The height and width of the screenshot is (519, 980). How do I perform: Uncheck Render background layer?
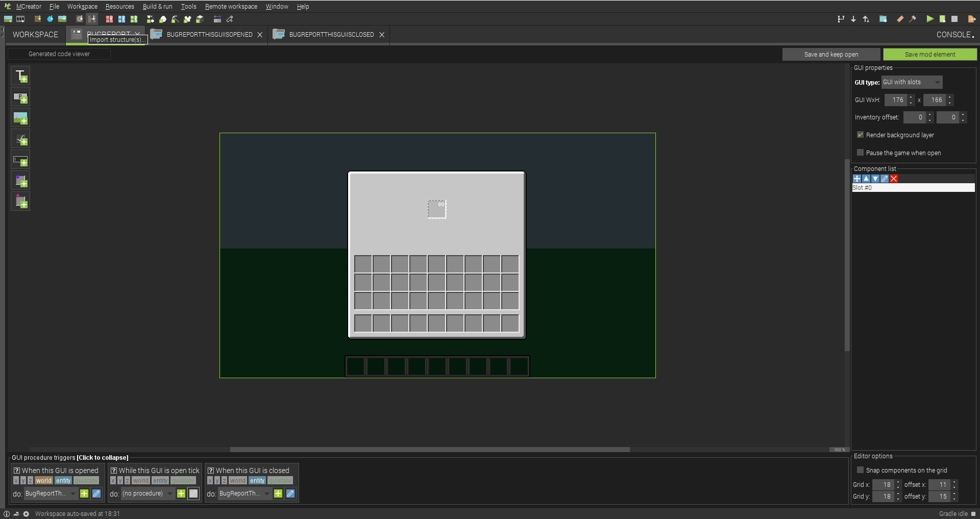tap(861, 134)
